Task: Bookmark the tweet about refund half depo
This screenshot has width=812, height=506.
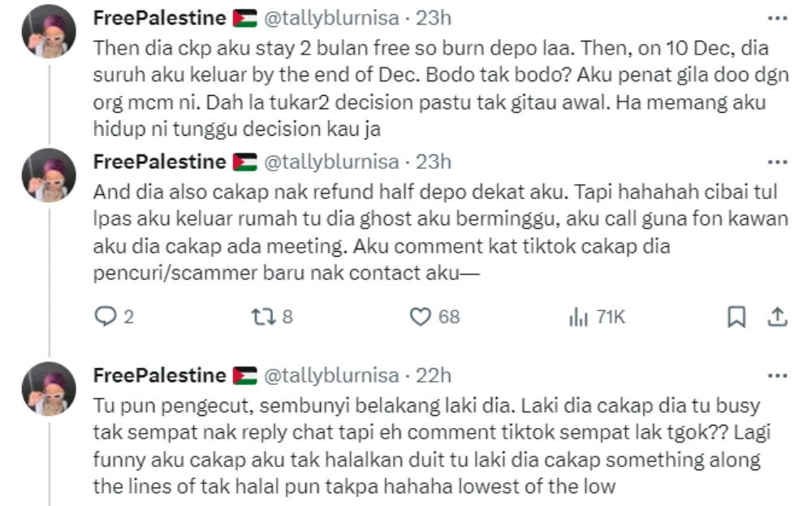Action: (736, 317)
